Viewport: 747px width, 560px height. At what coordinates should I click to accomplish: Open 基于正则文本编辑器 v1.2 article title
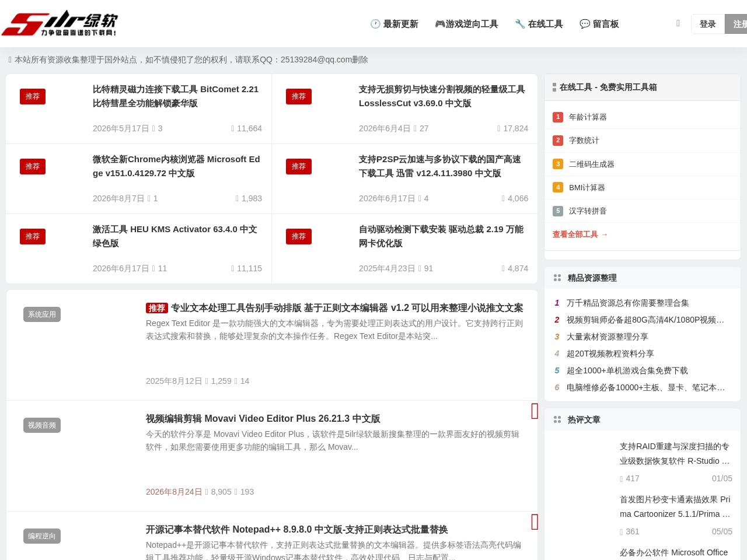[x=347, y=308]
